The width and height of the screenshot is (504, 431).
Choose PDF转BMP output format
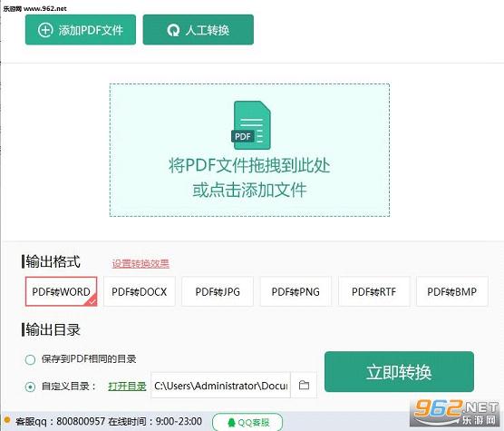452,291
